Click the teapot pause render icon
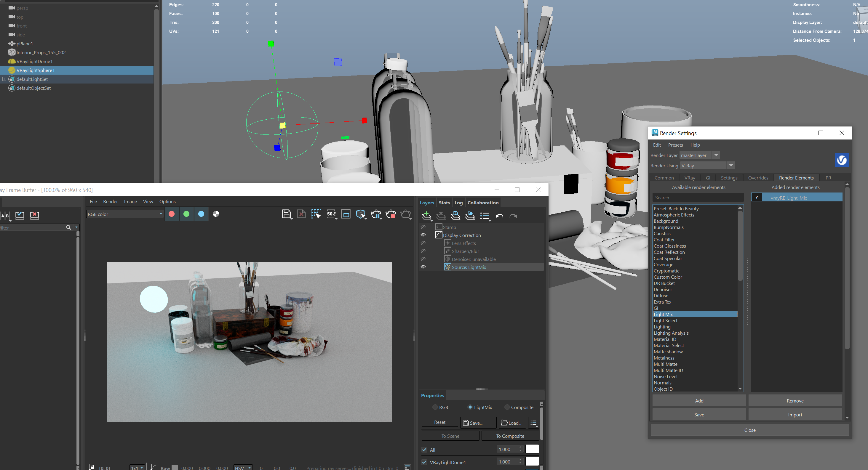Screen dimensions: 868x470 coord(376,214)
